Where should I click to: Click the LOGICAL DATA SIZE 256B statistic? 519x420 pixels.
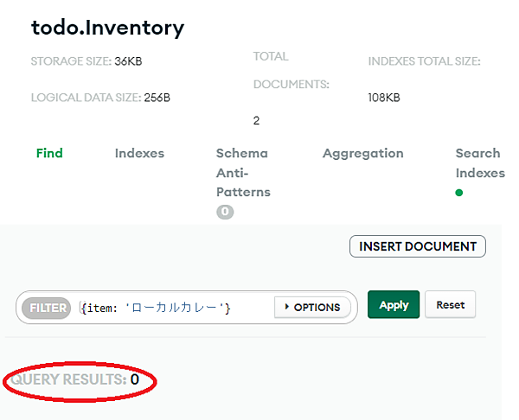point(100,98)
